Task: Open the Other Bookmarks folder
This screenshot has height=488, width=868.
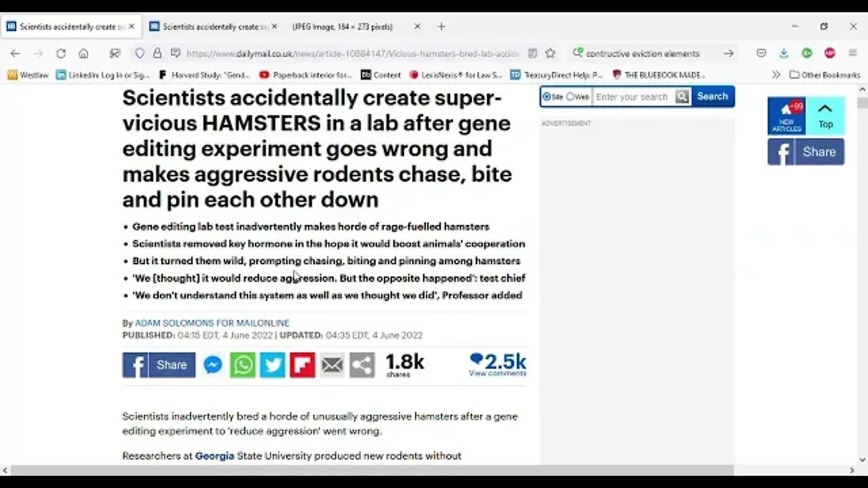Action: click(x=825, y=75)
